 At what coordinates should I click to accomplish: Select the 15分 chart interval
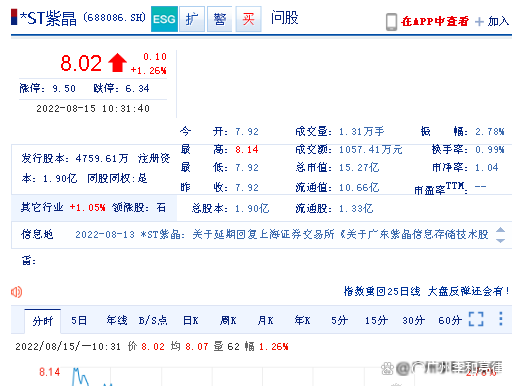pyautogui.click(x=376, y=321)
